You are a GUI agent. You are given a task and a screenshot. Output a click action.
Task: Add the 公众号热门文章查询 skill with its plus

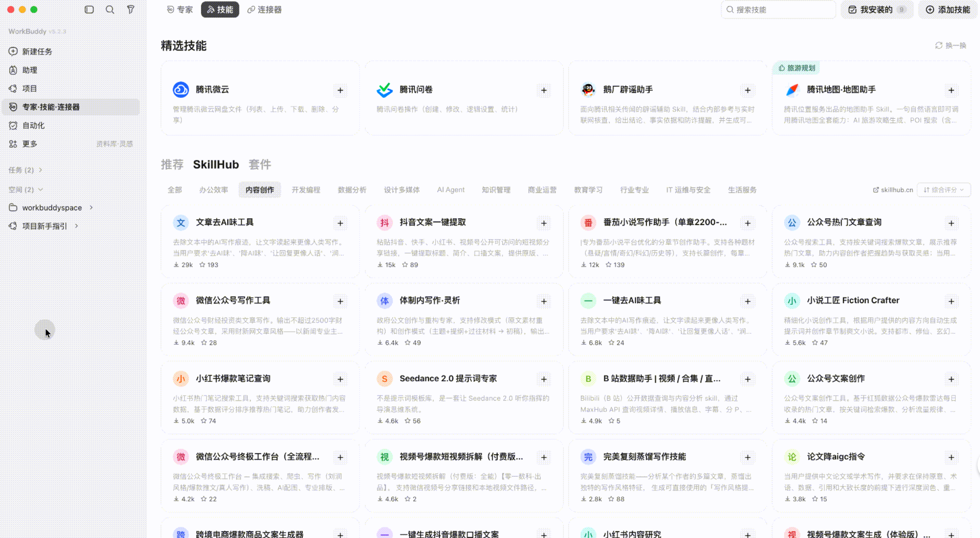point(951,223)
